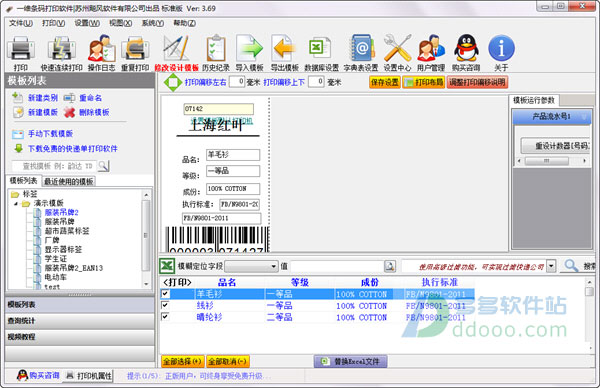Screen dimensions: 600x388
Task: Click the 全部取消(-) button
Action: [x=228, y=361]
